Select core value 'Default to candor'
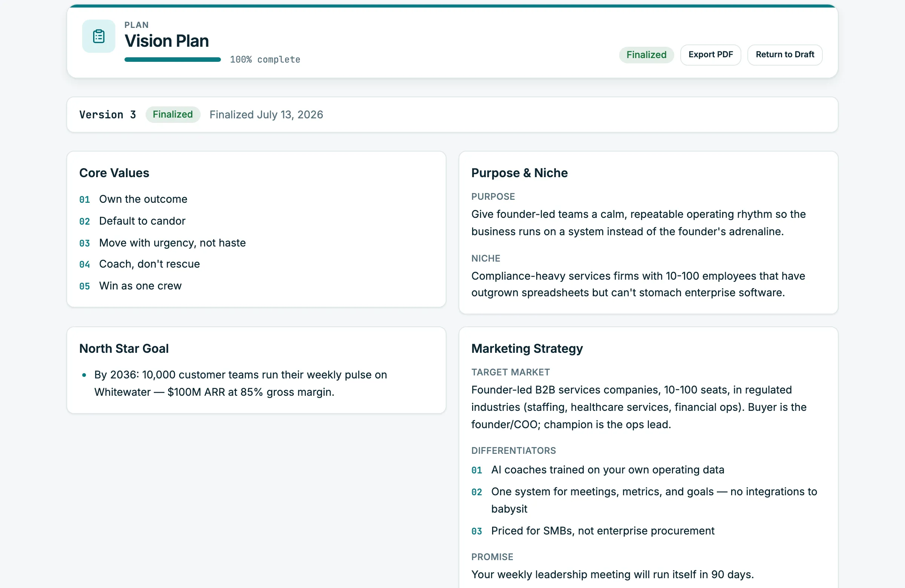The image size is (905, 588). pyautogui.click(x=142, y=221)
